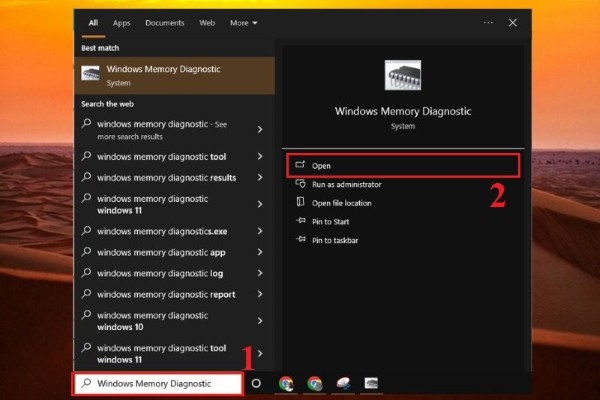Open Cortana circle icon on taskbar
Screen dimensions: 600x400
pyautogui.click(x=256, y=383)
